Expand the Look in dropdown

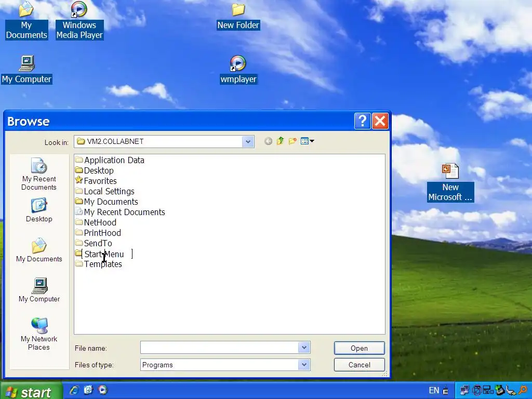248,141
